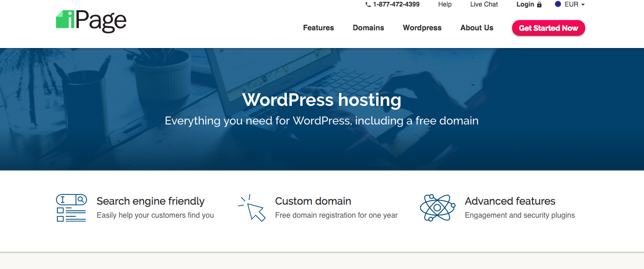Click the Get Started Now button

click(x=548, y=28)
